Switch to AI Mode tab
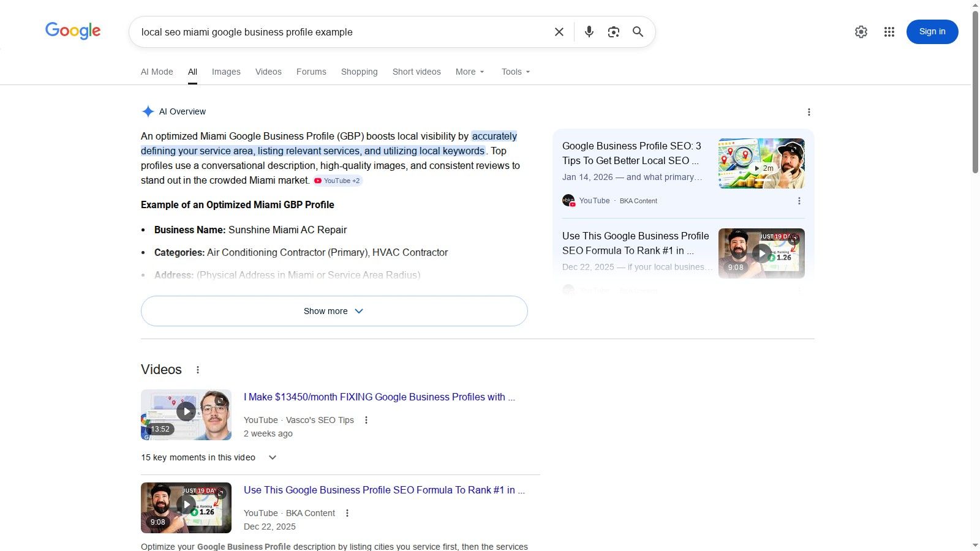 tap(157, 72)
